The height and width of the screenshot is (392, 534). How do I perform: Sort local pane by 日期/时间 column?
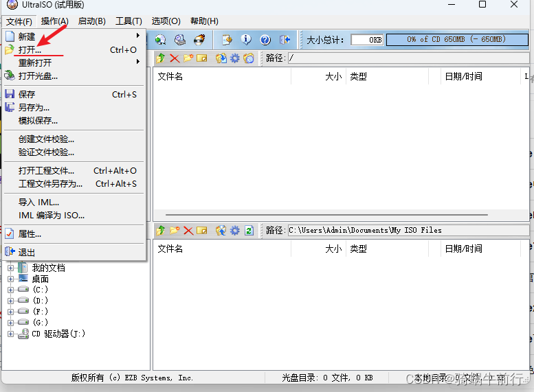click(x=481, y=249)
